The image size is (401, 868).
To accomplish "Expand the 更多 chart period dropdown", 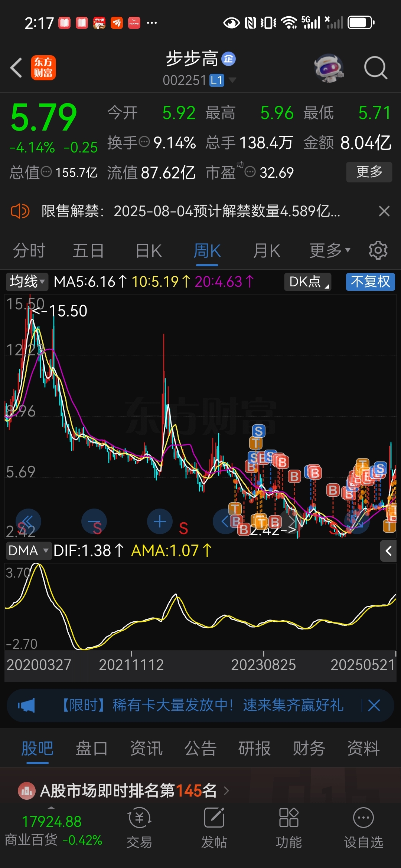I will [330, 251].
